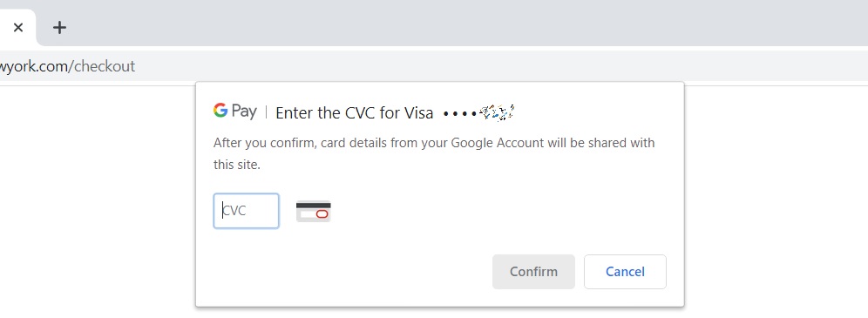This screenshot has height=318, width=868.
Task: Click the 'Enter the CVC for Visa' heading
Action: pyautogui.click(x=355, y=112)
